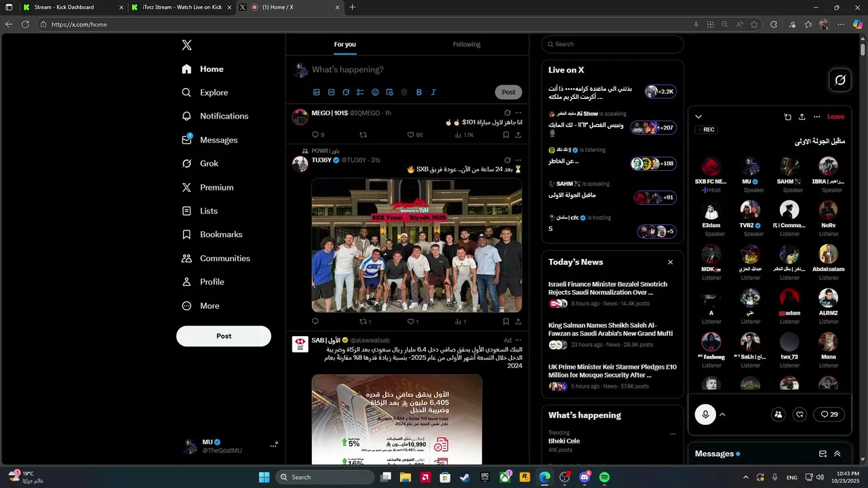
Task: Open Discord from the taskbar
Action: [x=585, y=477]
